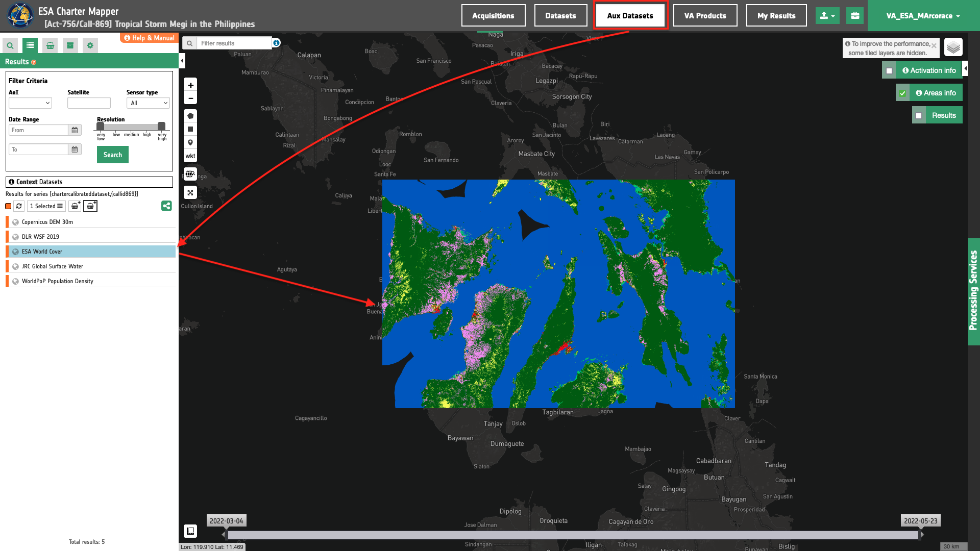Open the Sensor type dropdown
Image resolution: width=980 pixels, height=551 pixels.
[148, 103]
